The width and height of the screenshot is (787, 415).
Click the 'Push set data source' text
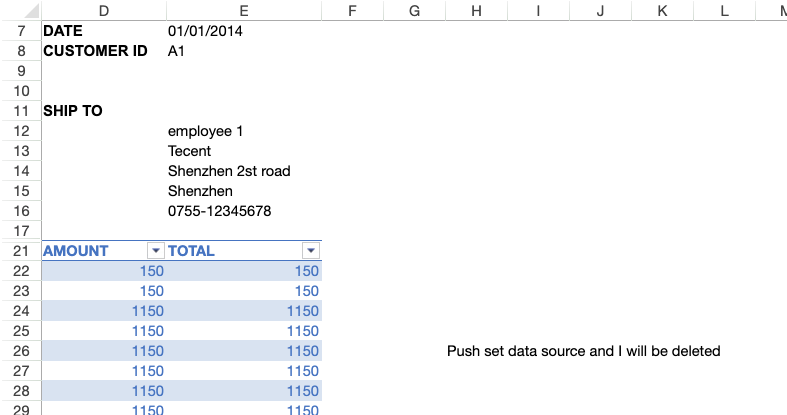583,351
